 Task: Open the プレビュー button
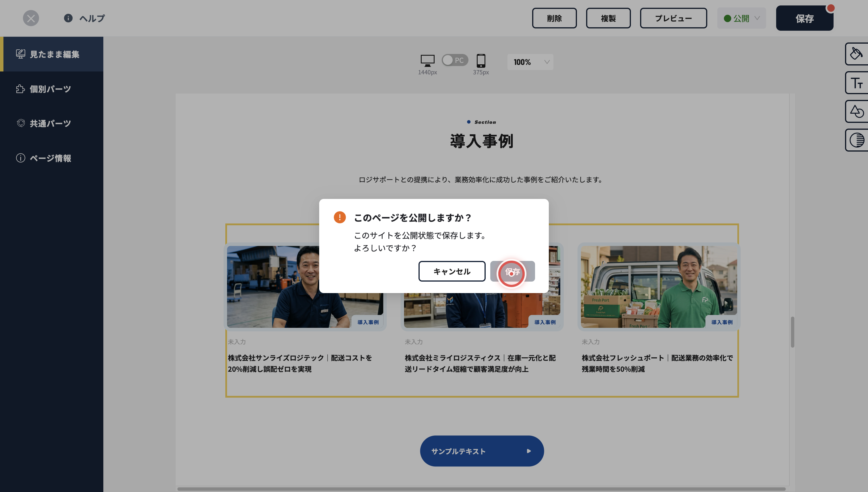pyautogui.click(x=673, y=18)
